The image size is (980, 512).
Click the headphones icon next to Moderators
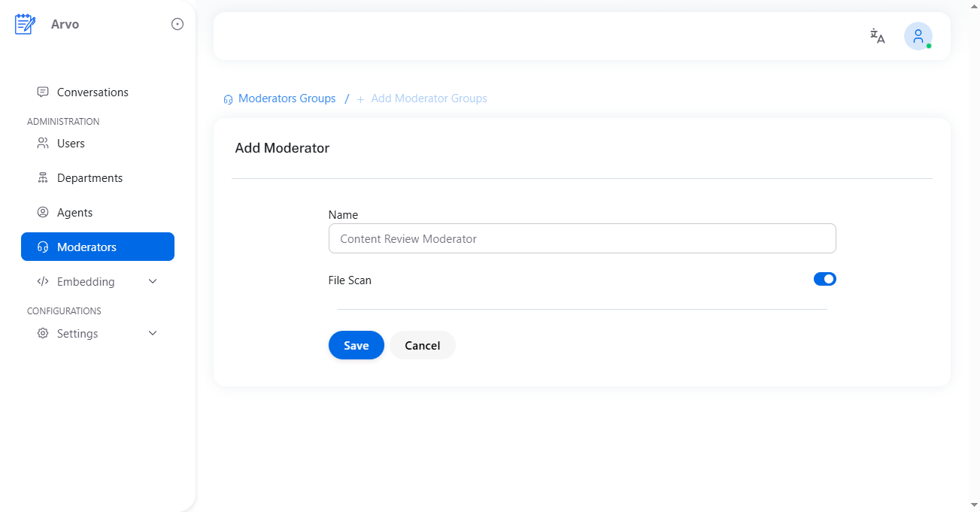[x=43, y=247]
